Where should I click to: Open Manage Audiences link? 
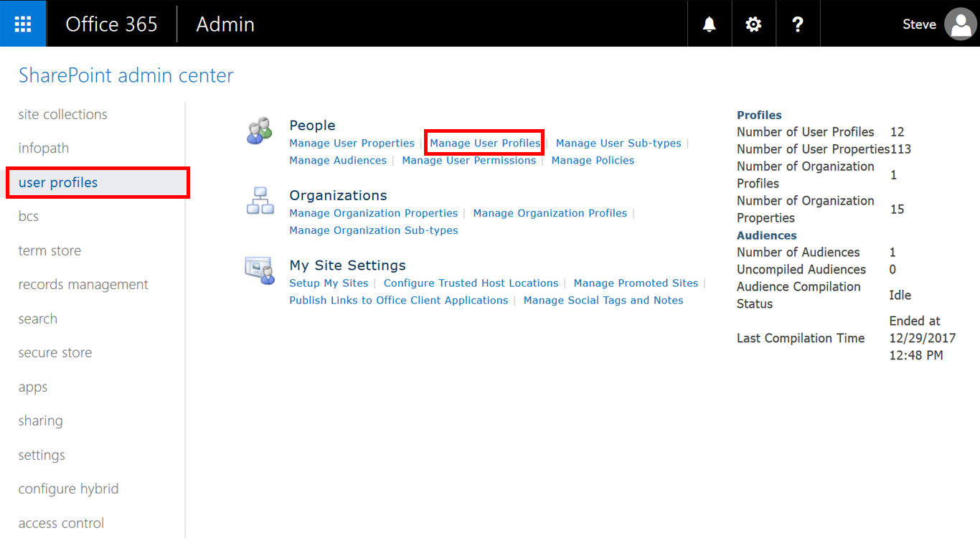point(338,161)
